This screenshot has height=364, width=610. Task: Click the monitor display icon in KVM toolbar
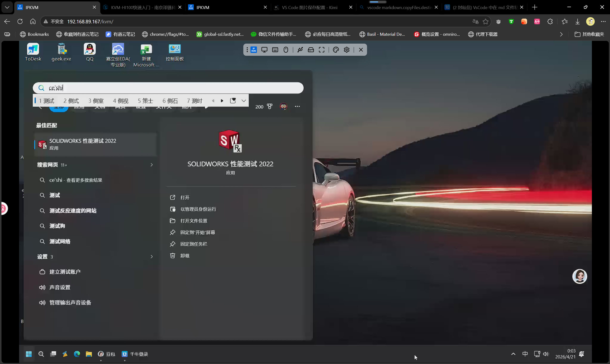point(264,50)
